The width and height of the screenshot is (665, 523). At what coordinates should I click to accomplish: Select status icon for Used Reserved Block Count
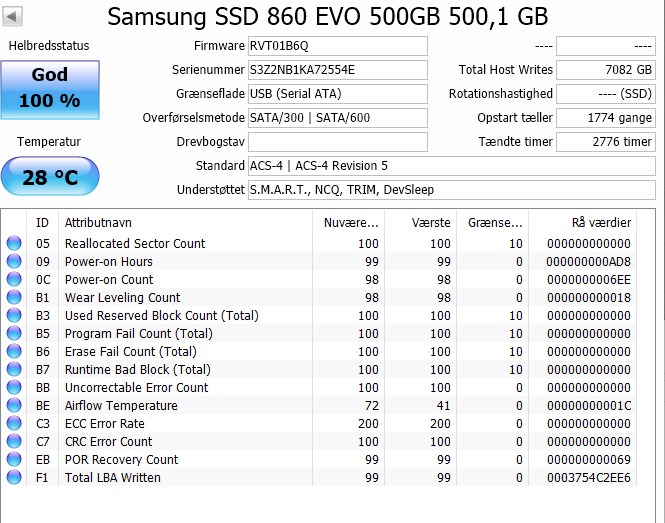[14, 315]
